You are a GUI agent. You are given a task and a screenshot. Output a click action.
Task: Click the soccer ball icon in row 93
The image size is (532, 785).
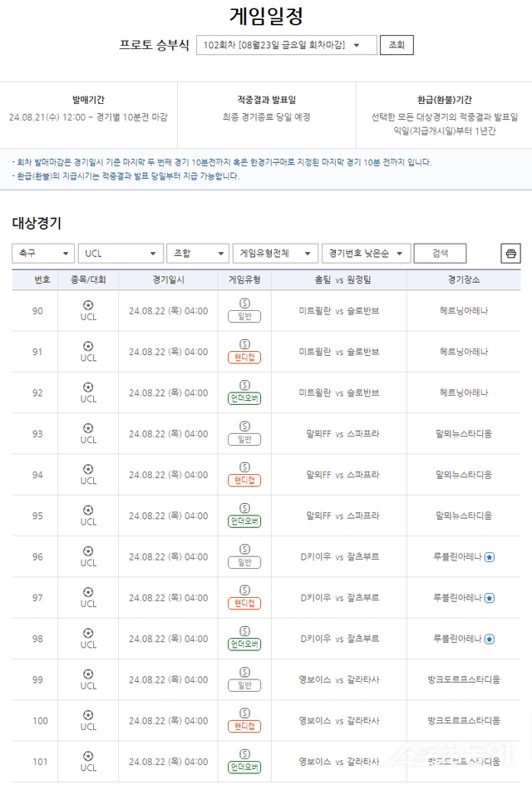point(88,428)
